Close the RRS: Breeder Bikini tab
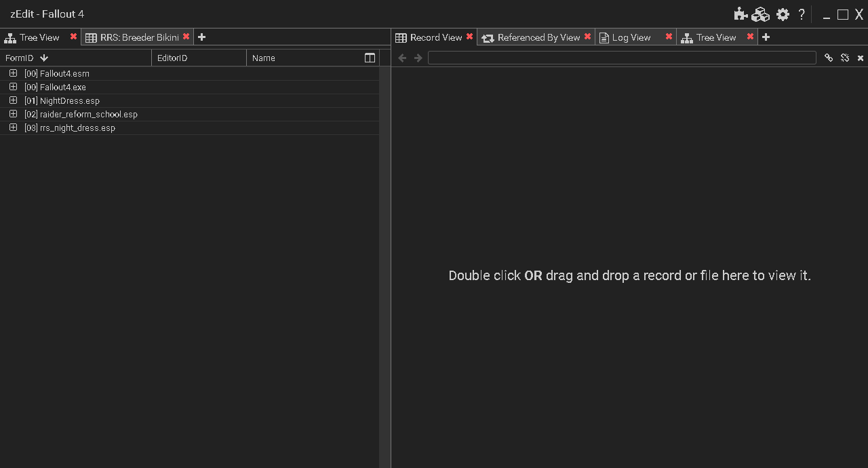The height and width of the screenshot is (468, 868). (186, 37)
